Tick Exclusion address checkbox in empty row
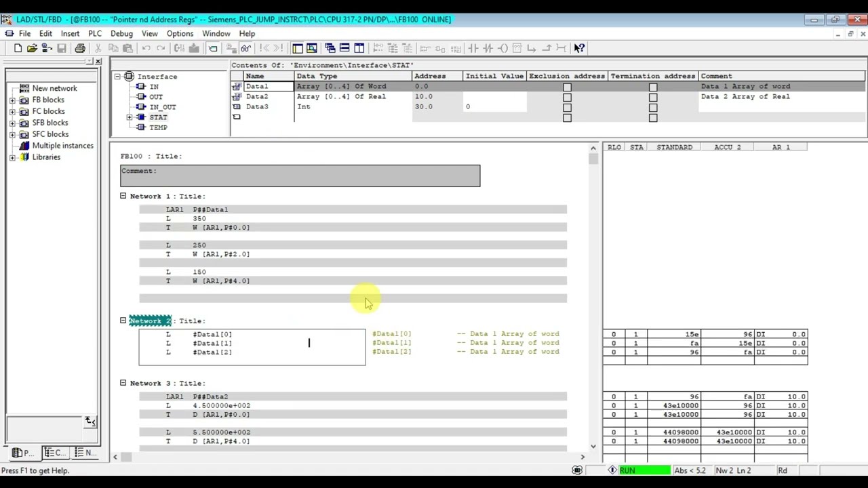 pos(567,117)
